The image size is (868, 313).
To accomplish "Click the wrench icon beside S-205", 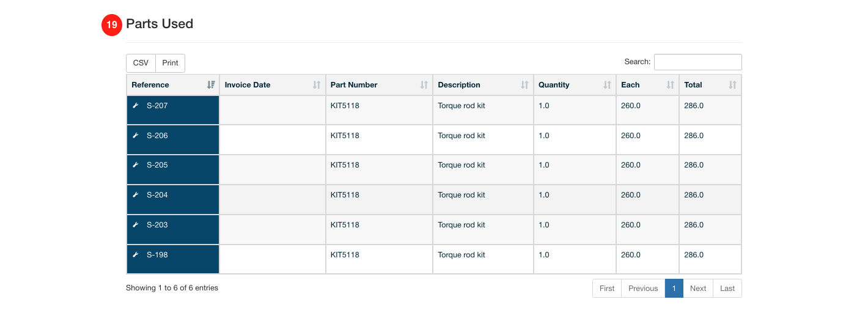I will pyautogui.click(x=136, y=165).
